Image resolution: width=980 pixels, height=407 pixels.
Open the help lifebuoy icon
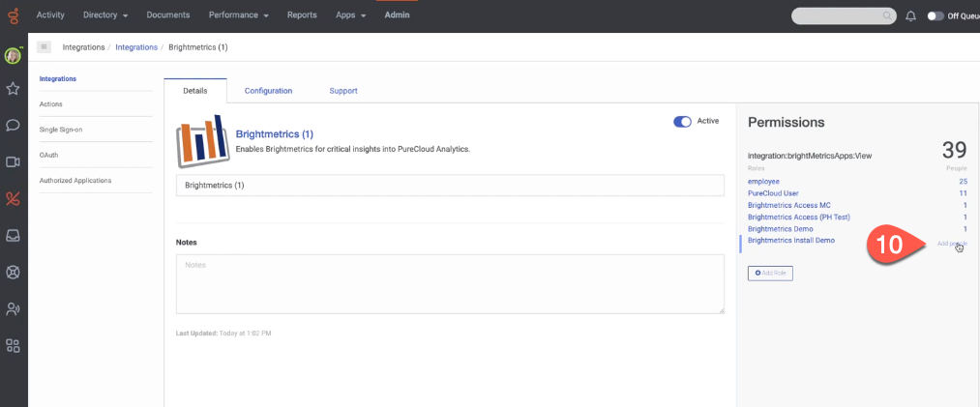point(14,273)
